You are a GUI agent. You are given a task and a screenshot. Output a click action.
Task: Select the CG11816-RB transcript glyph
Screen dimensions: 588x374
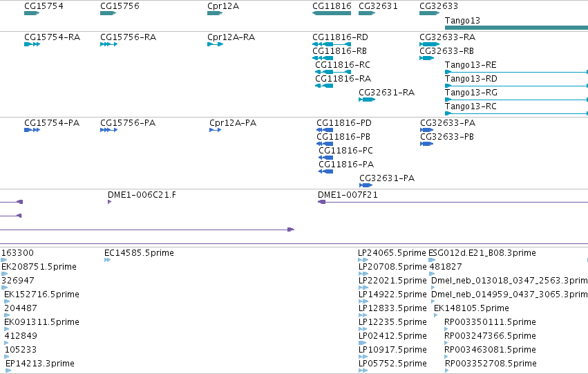(x=323, y=58)
